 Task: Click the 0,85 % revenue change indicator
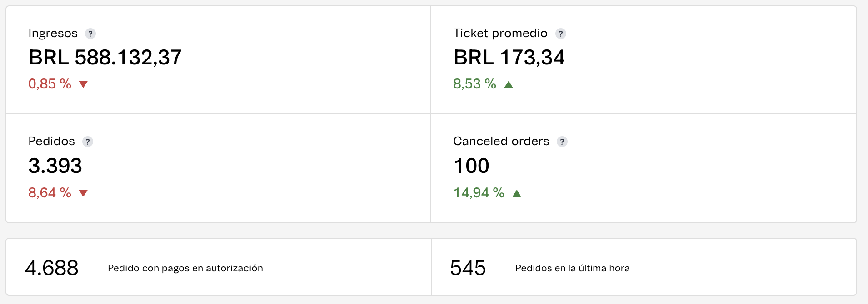pyautogui.click(x=50, y=84)
